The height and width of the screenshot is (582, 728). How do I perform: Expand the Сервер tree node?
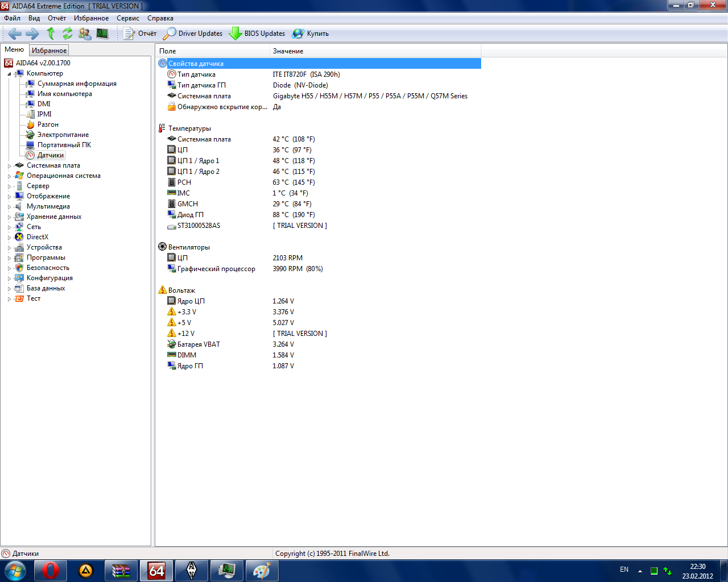[x=9, y=186]
